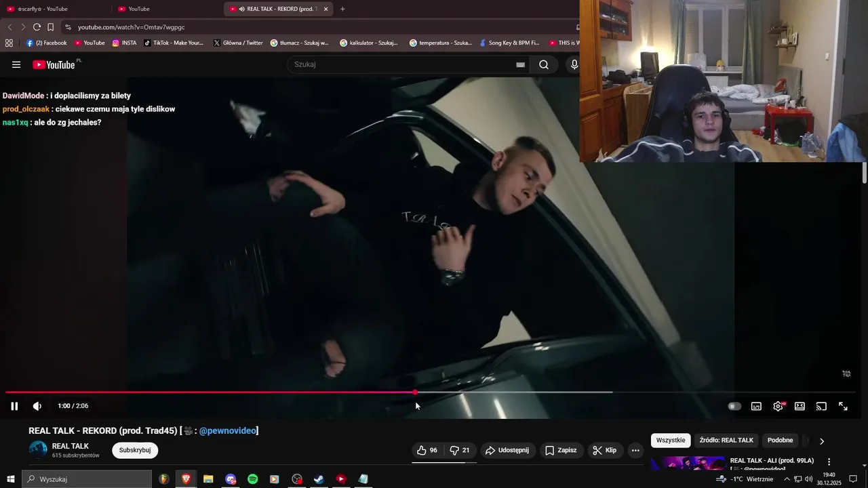The height and width of the screenshot is (488, 868).
Task: Select the Wszystkie filter chip
Action: coord(671,441)
